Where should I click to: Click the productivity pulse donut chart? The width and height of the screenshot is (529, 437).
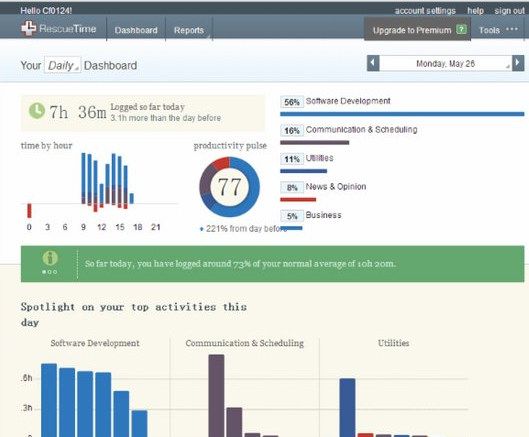pyautogui.click(x=229, y=187)
